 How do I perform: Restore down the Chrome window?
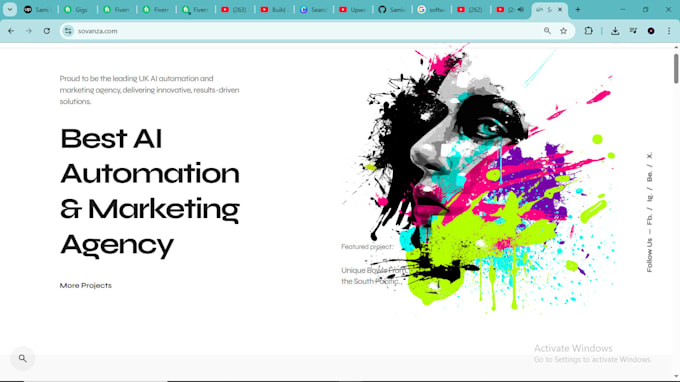pyautogui.click(x=645, y=9)
